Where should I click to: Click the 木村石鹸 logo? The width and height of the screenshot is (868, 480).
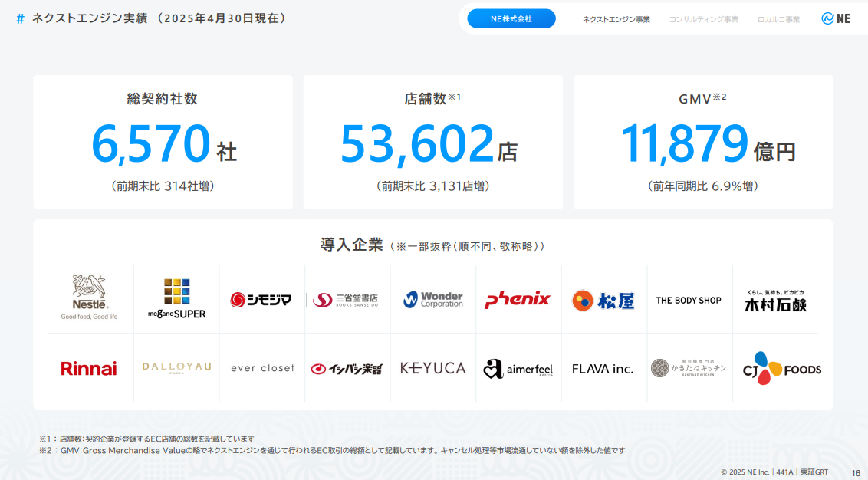(x=775, y=301)
